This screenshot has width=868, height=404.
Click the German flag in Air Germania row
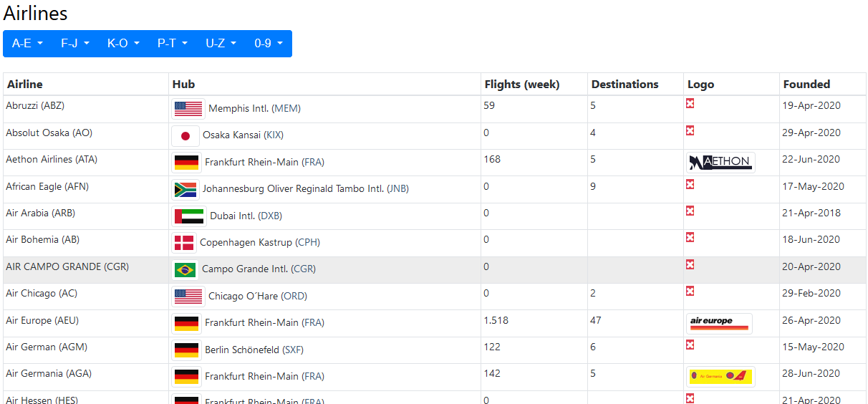187,376
